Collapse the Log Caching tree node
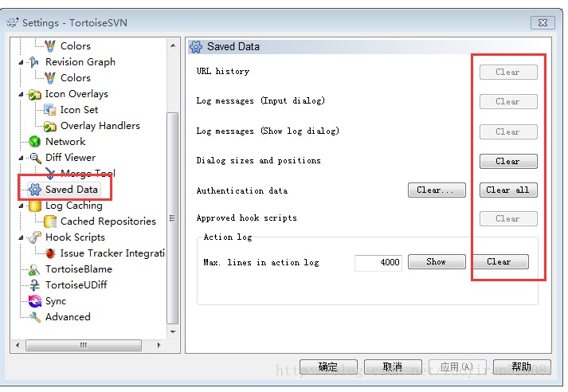This screenshot has height=392, width=568. point(21,206)
